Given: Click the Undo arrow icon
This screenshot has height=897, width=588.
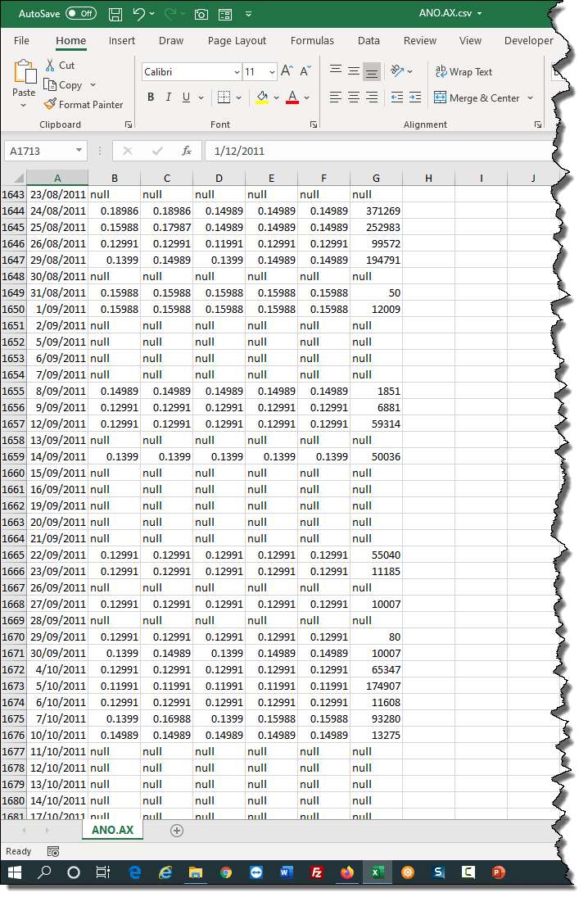Looking at the screenshot, I should [139, 14].
